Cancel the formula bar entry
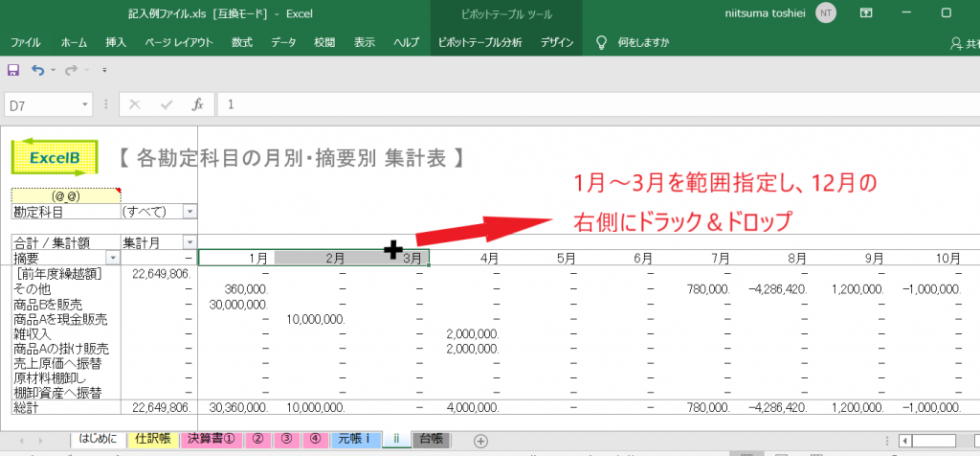This screenshot has height=456, width=980. tap(134, 104)
